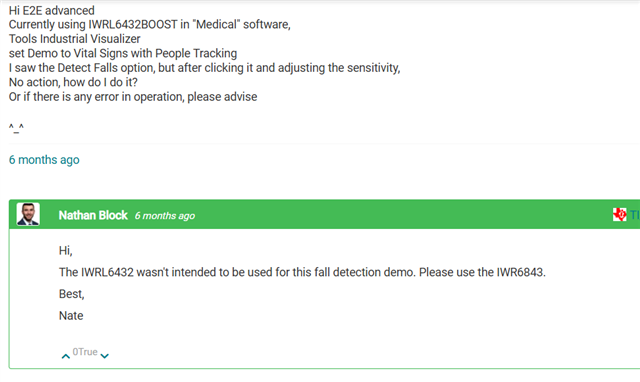This screenshot has height=382, width=640.
Task: Click the IWRL6432BOOST text in the question
Action: (133, 24)
